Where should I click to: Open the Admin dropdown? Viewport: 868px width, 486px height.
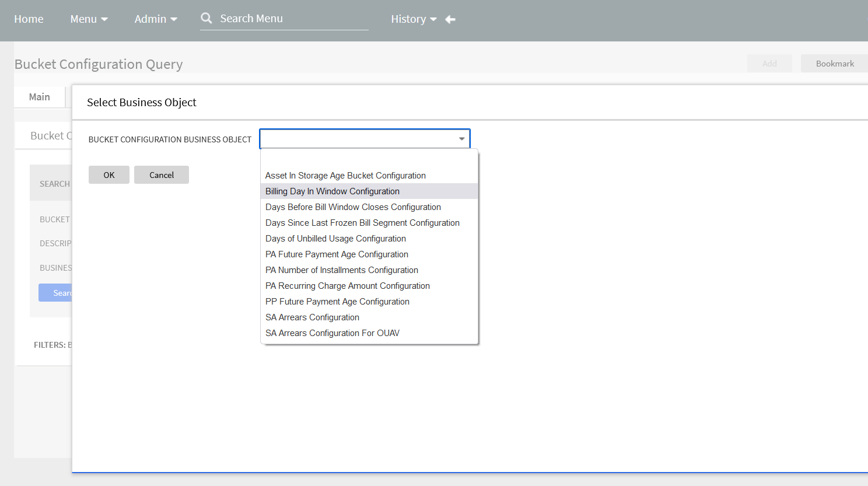pos(155,19)
